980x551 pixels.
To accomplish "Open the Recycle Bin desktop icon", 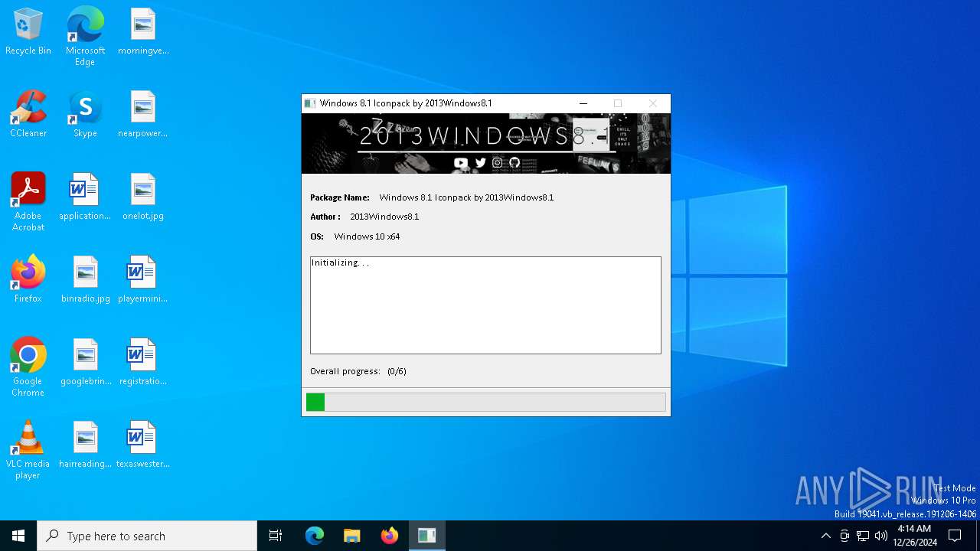I will [28, 32].
